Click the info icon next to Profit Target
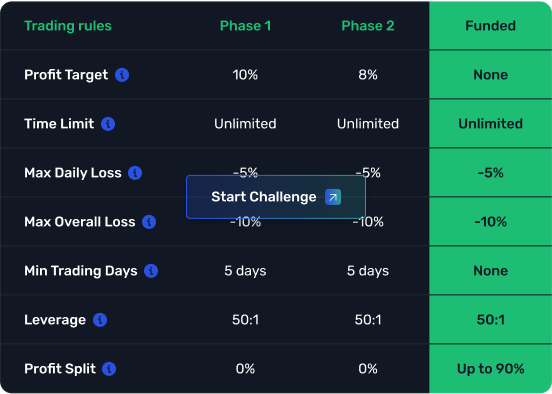Image resolution: width=552 pixels, height=394 pixels. click(x=122, y=75)
